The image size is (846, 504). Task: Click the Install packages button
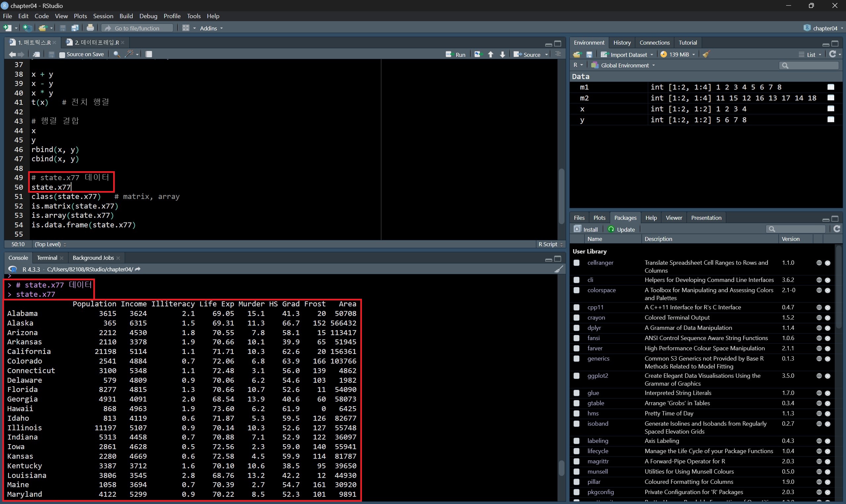(x=586, y=229)
